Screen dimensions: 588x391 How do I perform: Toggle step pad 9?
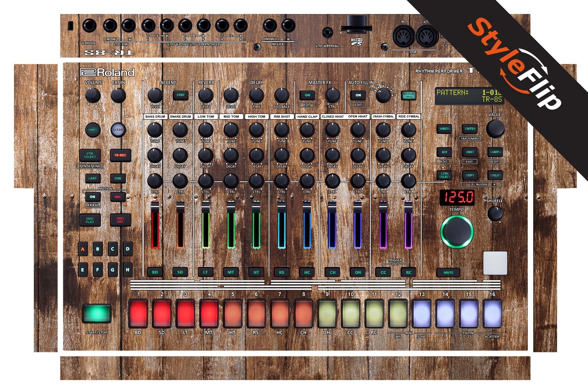327,313
